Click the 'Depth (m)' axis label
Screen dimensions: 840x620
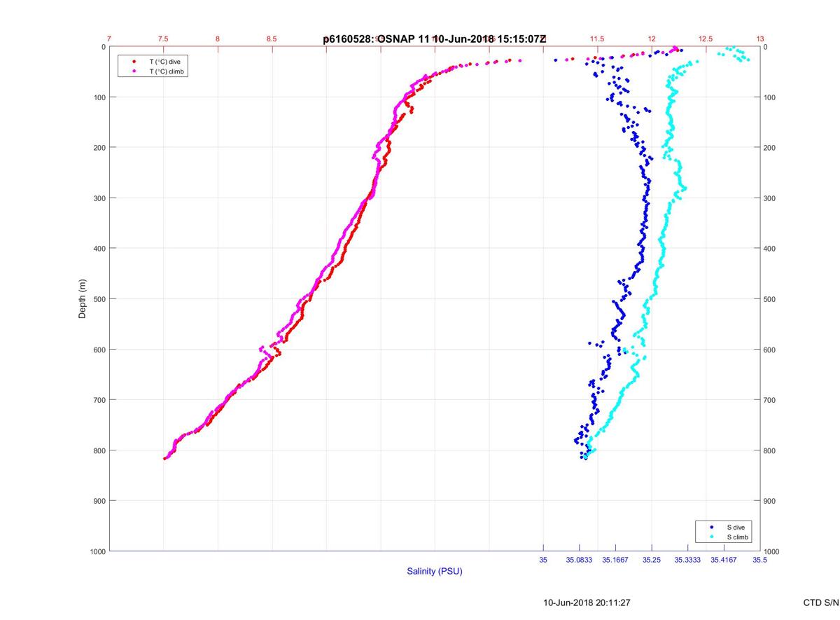[83, 298]
